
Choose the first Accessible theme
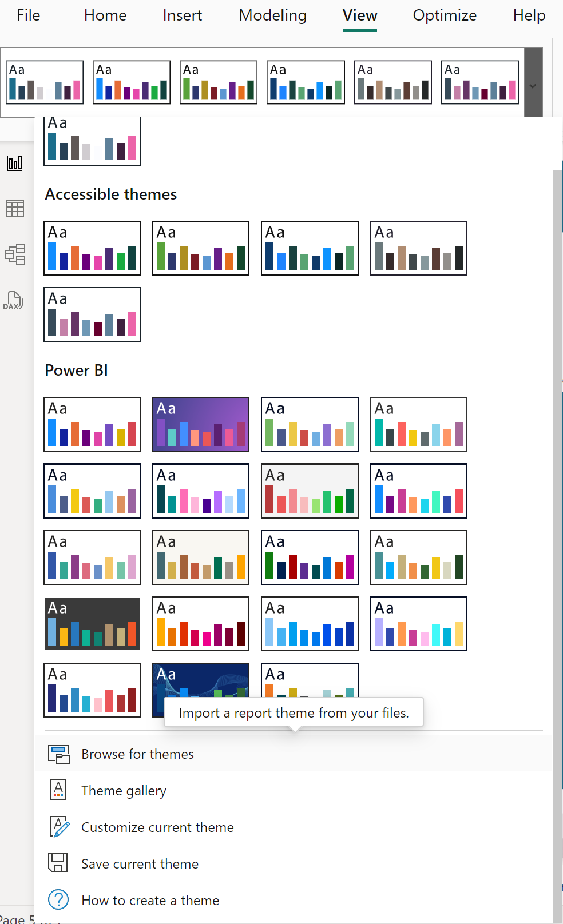click(x=92, y=248)
